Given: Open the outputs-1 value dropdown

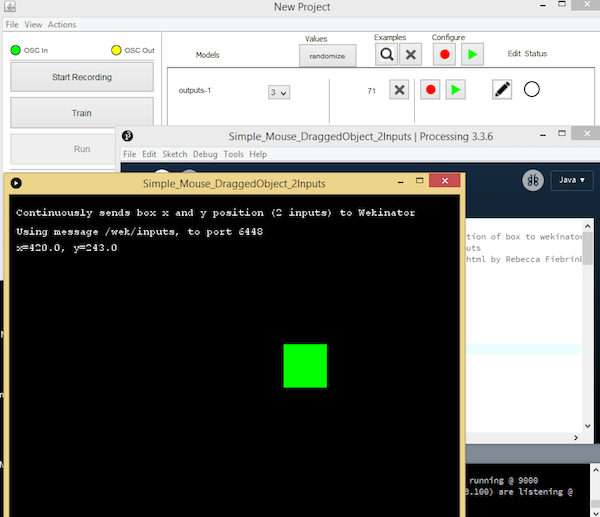Looking at the screenshot, I should tap(279, 92).
